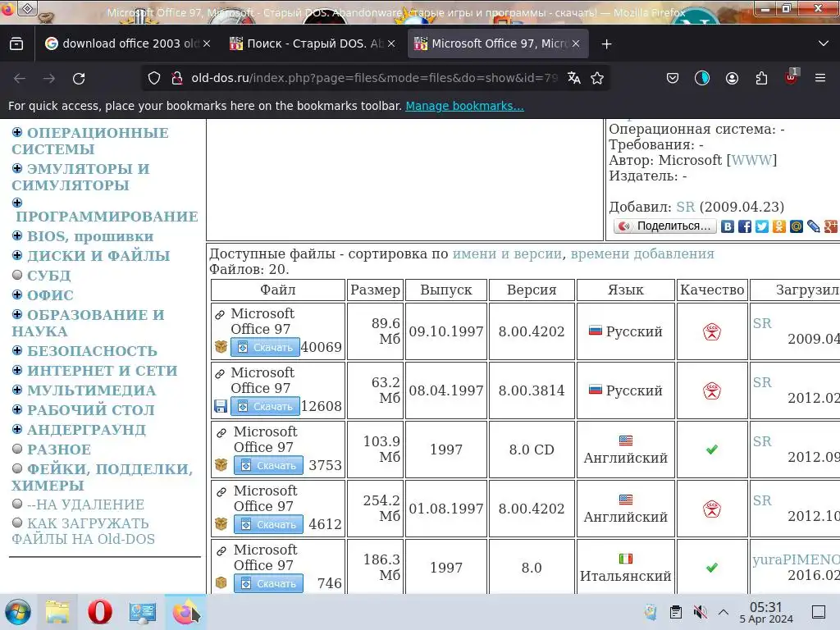840x630 pixels.
Task: Expand ОПЕРАЦИОННЫЕ СИСТЕМЫ category
Action: pyautogui.click(x=17, y=132)
